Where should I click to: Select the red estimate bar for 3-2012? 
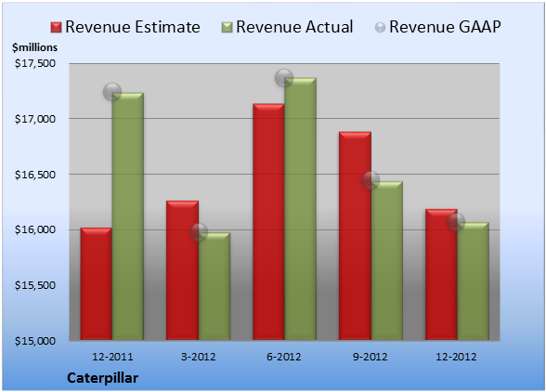coord(182,270)
